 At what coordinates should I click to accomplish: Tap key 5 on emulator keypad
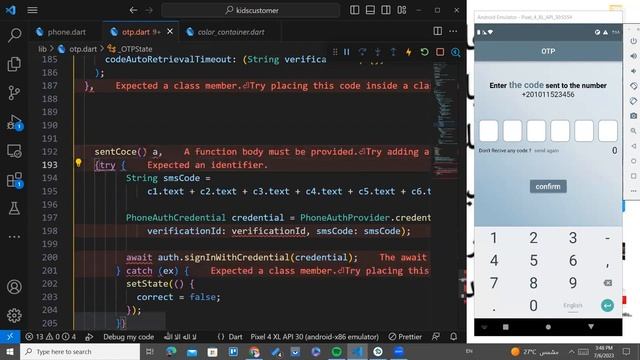coord(533,260)
